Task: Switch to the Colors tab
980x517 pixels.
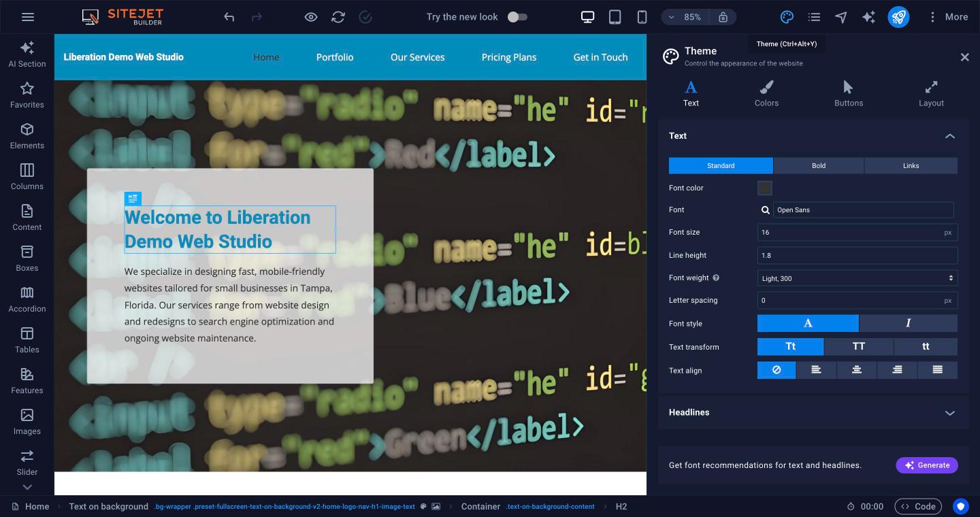Action: [766, 94]
